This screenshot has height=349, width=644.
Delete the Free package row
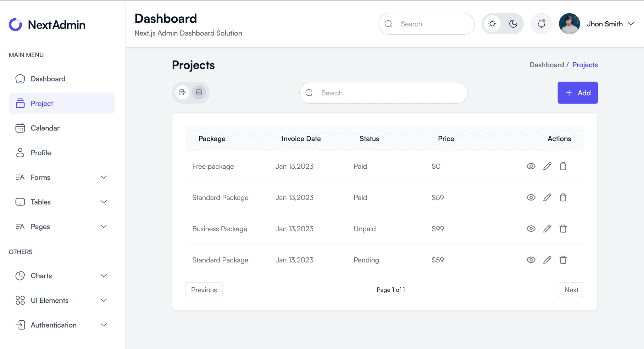pyautogui.click(x=563, y=166)
